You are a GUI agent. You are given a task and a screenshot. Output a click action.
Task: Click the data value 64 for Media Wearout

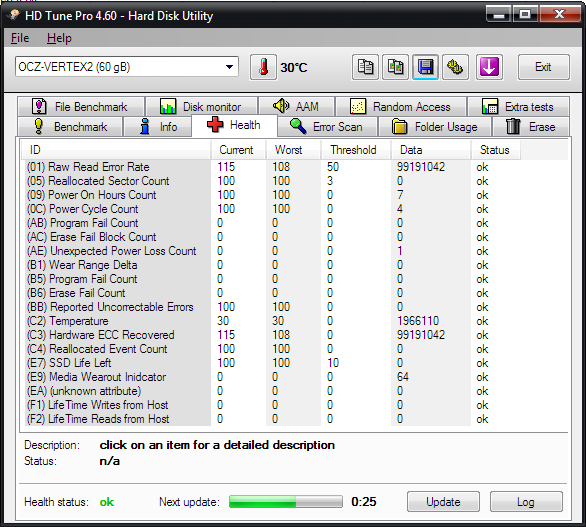[403, 377]
